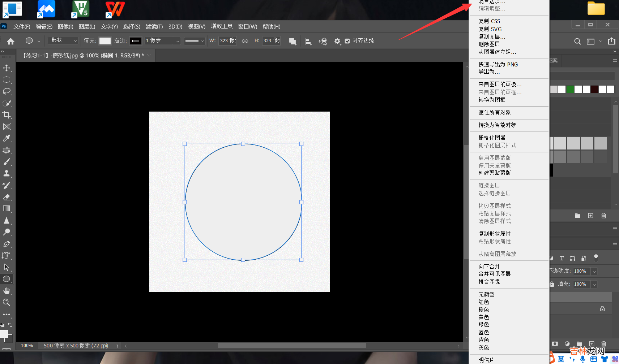Select the Quick Selection tool
The image size is (619, 364).
coord(7,103)
